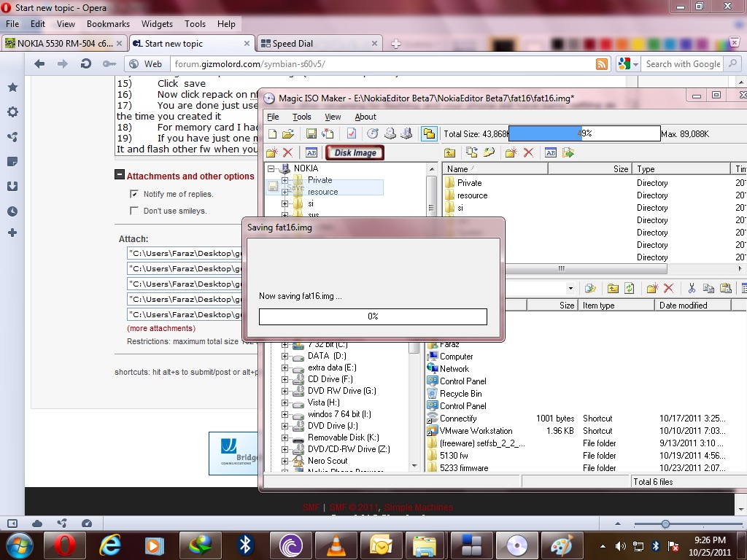Click the Paste icon in the local browser toolbar
The height and width of the screenshot is (560, 747).
click(x=726, y=288)
